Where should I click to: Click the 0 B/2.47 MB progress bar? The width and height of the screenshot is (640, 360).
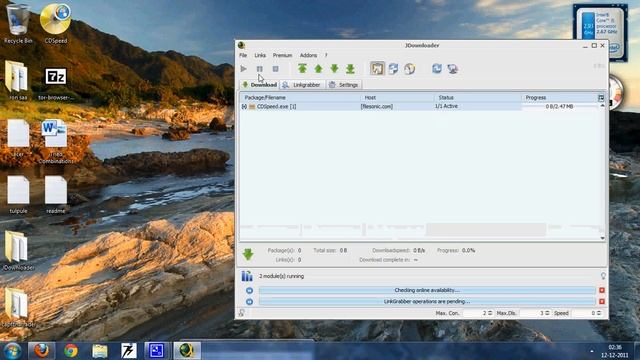pyautogui.click(x=559, y=107)
